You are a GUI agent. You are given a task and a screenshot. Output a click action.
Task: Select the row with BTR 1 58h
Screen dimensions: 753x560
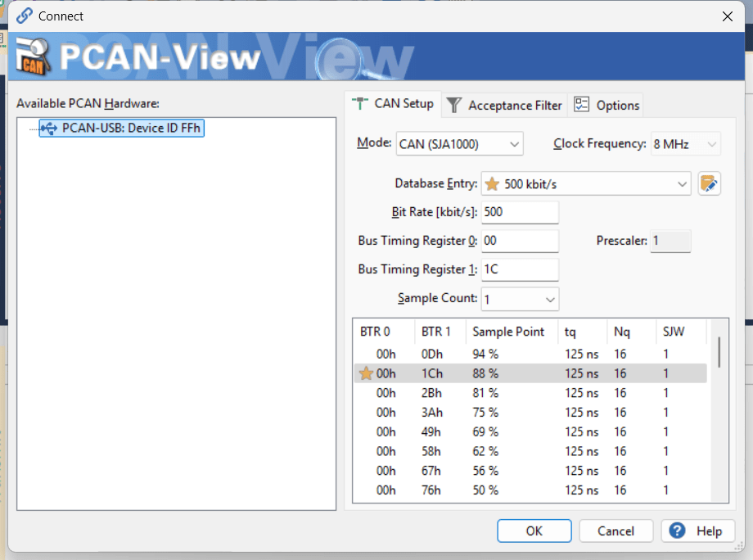(530, 451)
